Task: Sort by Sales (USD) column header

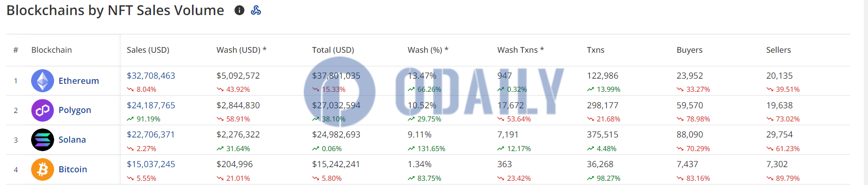Action: 148,50
